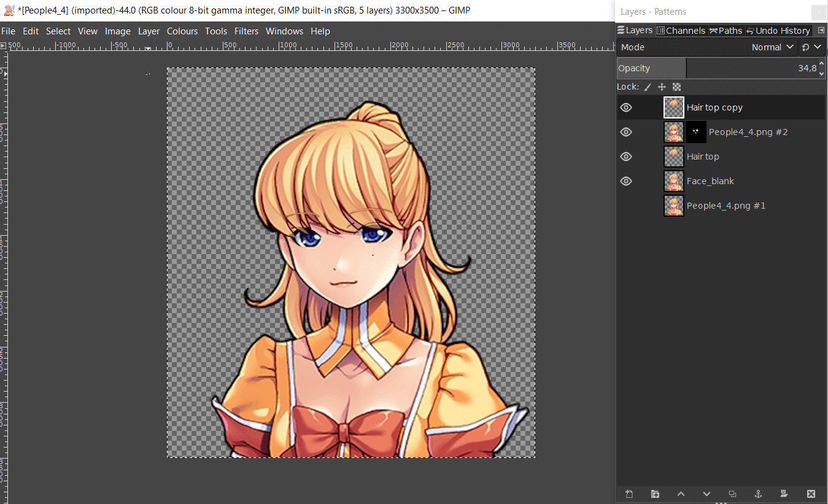Screen dimensions: 828x504
Task: Click the 'Face_blank' layer name
Action: (x=710, y=181)
